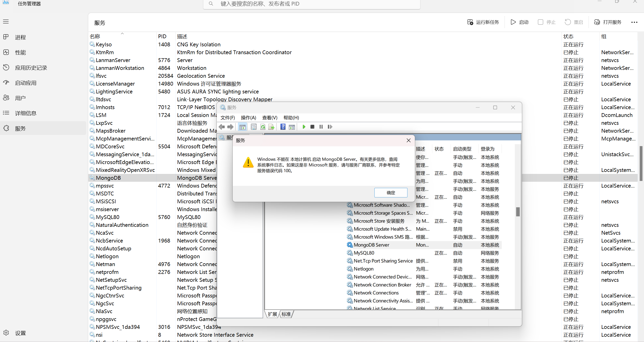Click Open Services button

[x=608, y=22]
